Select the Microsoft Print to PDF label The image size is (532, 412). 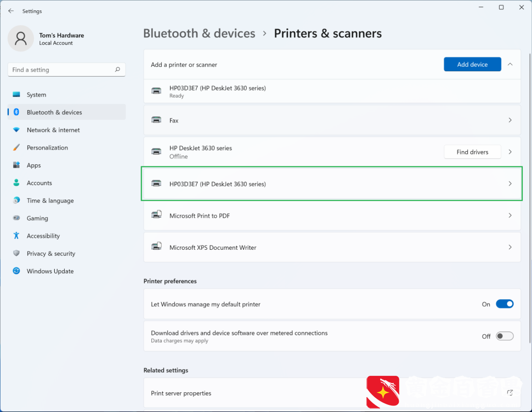click(200, 216)
